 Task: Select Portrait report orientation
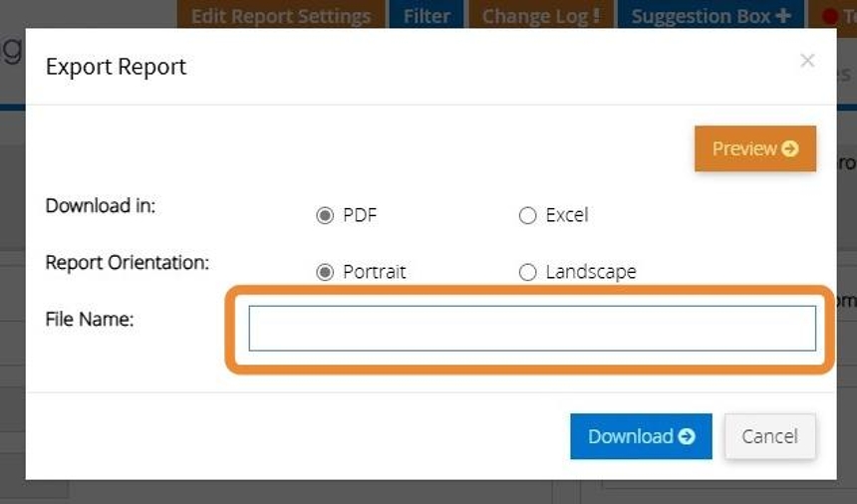(x=325, y=273)
